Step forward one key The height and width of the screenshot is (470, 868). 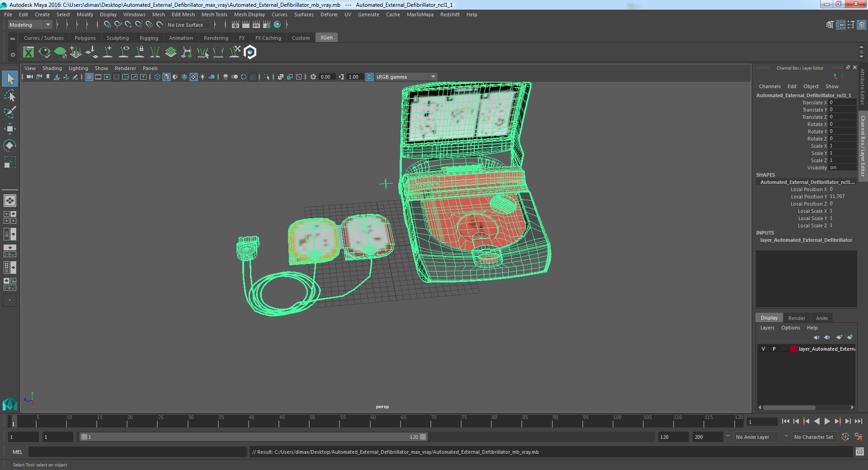837,421
